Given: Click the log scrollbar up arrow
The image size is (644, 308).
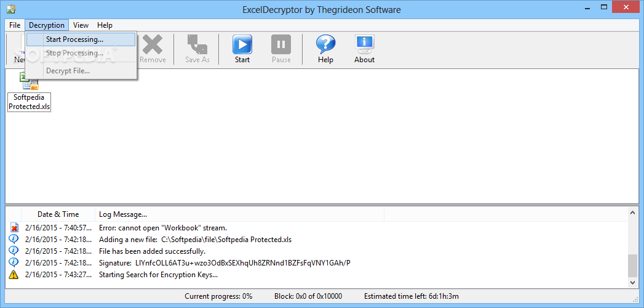Looking at the screenshot, I should point(632,212).
